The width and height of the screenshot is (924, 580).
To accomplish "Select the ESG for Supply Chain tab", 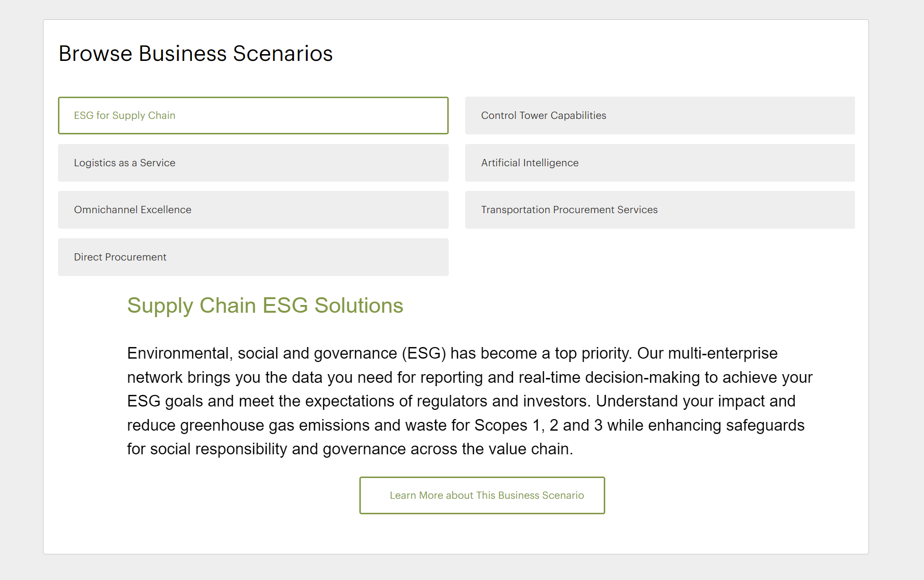I will pyautogui.click(x=253, y=116).
